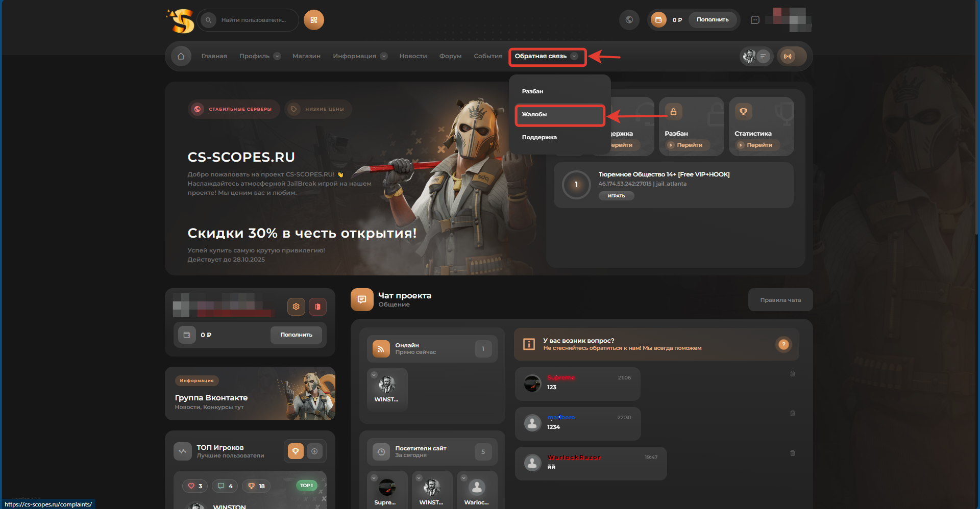Click the Правила чата button
The image size is (980, 509).
point(780,300)
